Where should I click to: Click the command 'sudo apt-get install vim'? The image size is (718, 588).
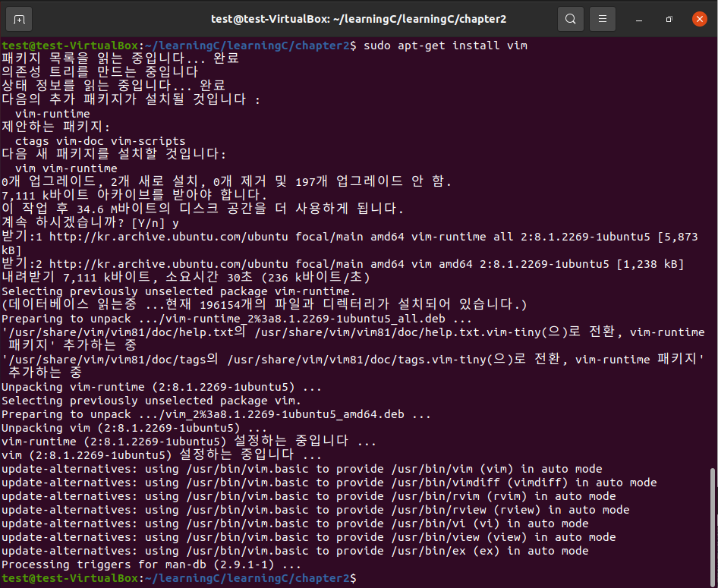(x=445, y=46)
